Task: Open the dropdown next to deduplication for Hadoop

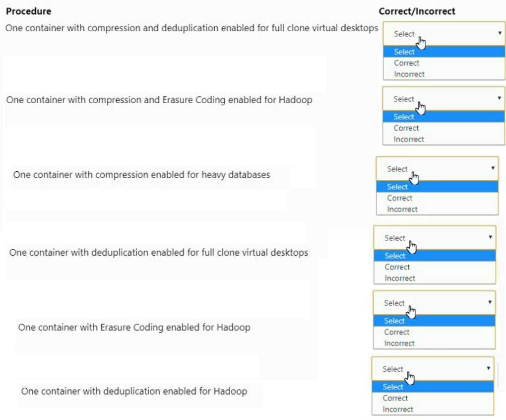Action: [487, 368]
